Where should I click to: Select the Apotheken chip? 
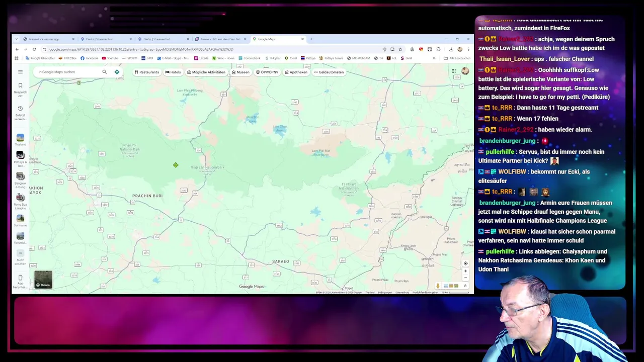[x=296, y=72]
